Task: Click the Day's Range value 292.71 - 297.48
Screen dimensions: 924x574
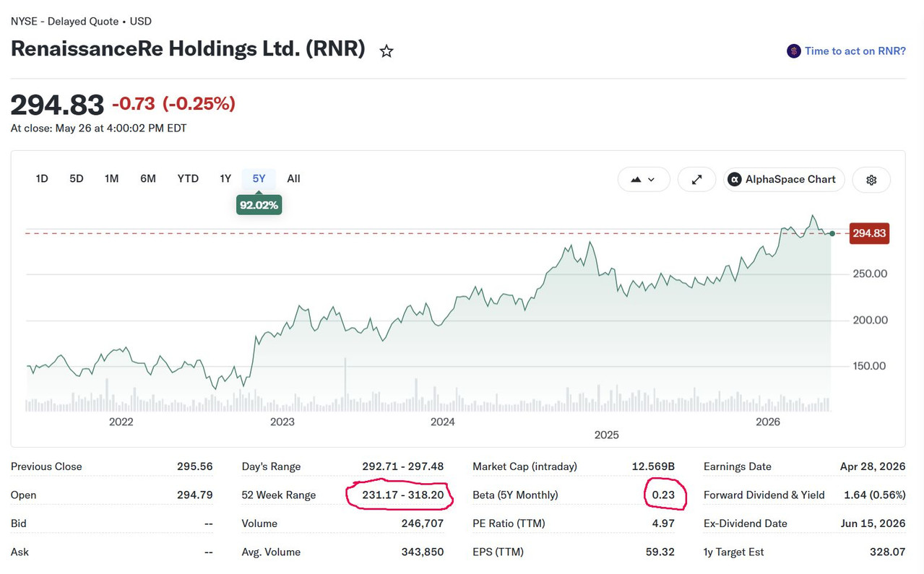Action: [x=403, y=466]
